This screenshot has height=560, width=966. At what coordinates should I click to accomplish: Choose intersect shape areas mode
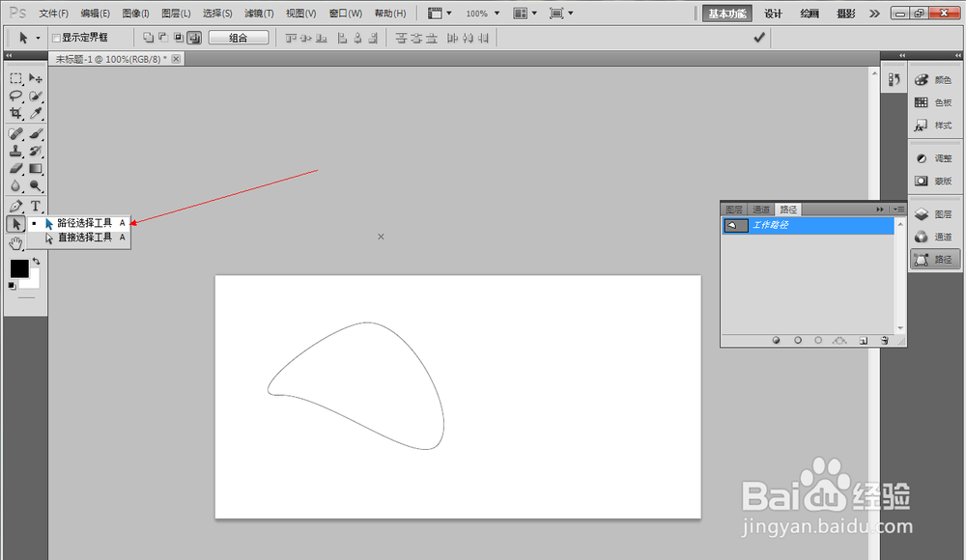pyautogui.click(x=179, y=38)
